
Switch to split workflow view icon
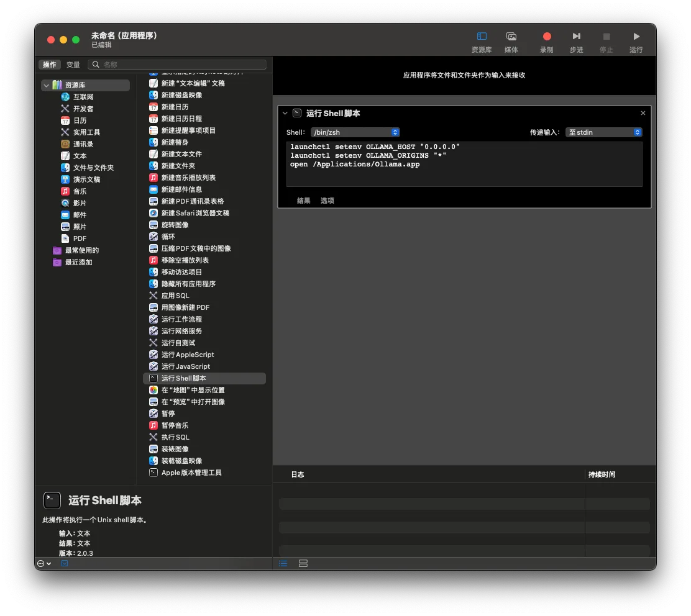(303, 563)
